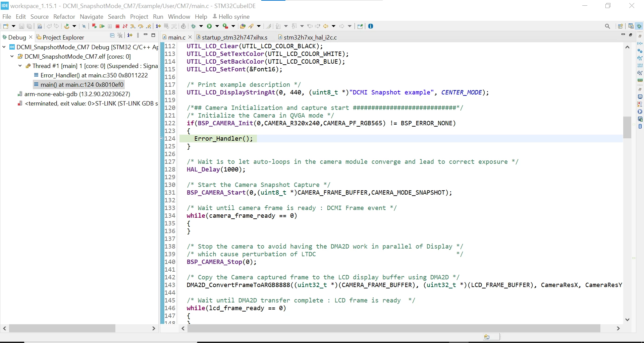Click the Build All binary icon
The width and height of the screenshot is (644, 343).
pyautogui.click(x=40, y=26)
